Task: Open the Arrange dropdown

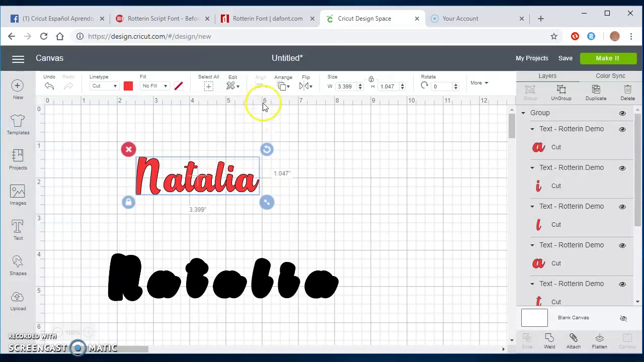Action: click(x=284, y=86)
